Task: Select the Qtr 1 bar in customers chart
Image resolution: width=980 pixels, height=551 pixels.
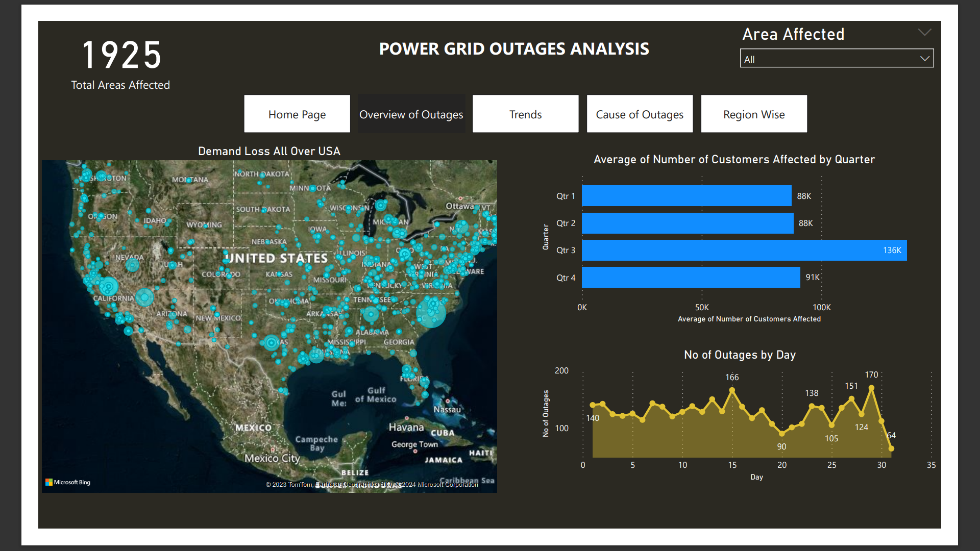Action: 686,196
